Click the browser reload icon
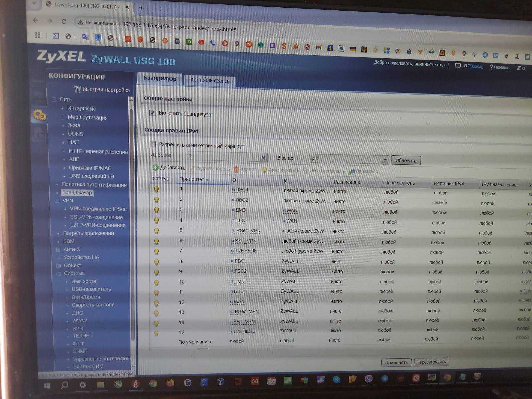This screenshot has width=532, height=399. coord(64,21)
